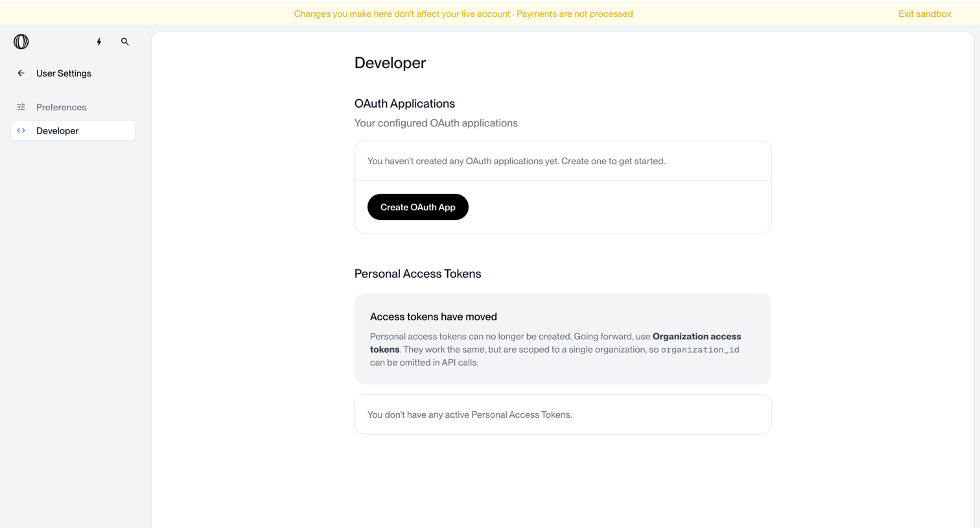This screenshot has width=980, height=528.
Task: Click the sandbox changes warning banner text
Action: (463, 14)
